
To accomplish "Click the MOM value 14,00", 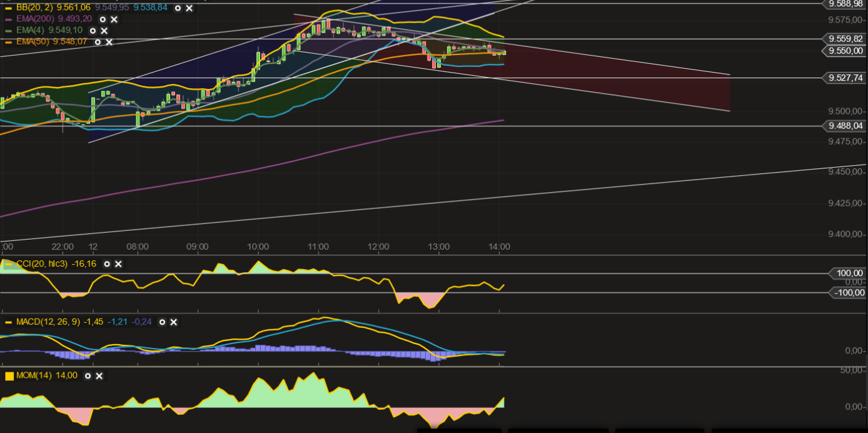I will (x=67, y=376).
